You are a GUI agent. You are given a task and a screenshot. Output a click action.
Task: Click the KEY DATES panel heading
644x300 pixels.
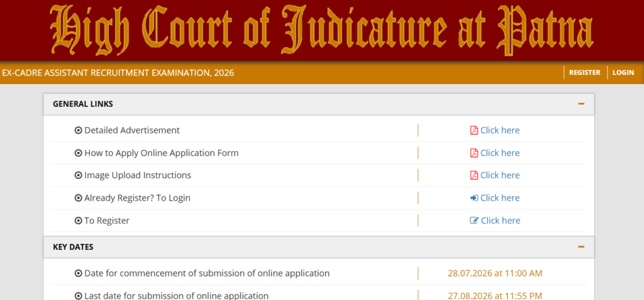[x=319, y=247]
